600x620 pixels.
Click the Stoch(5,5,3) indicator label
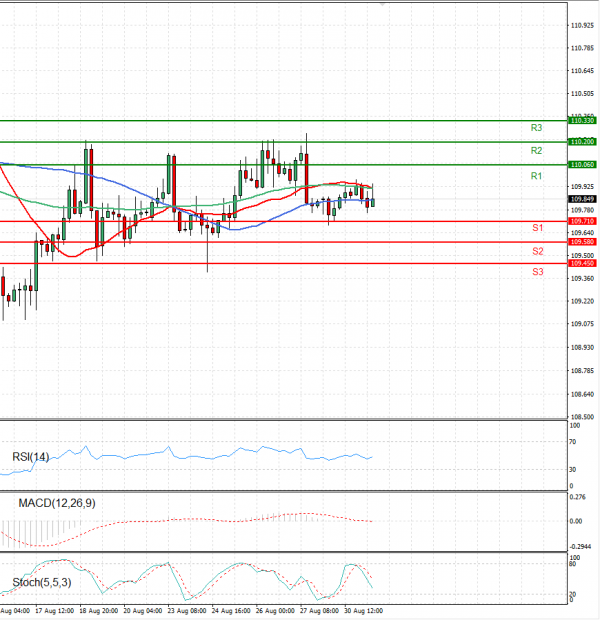(x=42, y=582)
